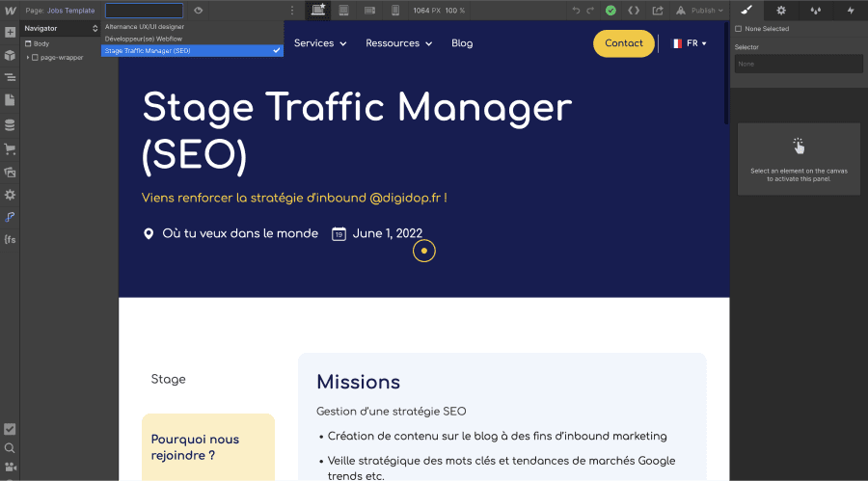Viewport: 868px width, 481px height.
Task: Open the Services nav dropdown
Action: pos(320,43)
